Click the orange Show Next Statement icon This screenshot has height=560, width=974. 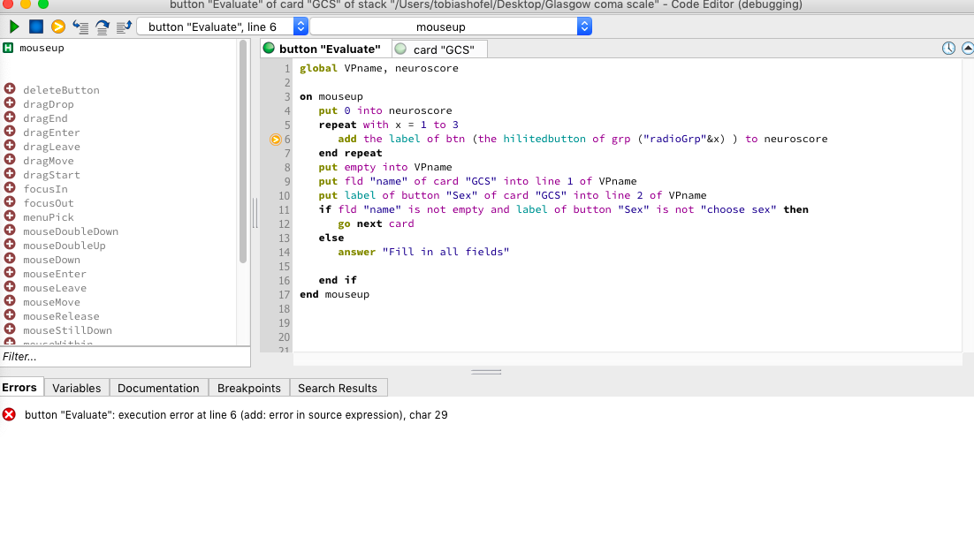(58, 27)
